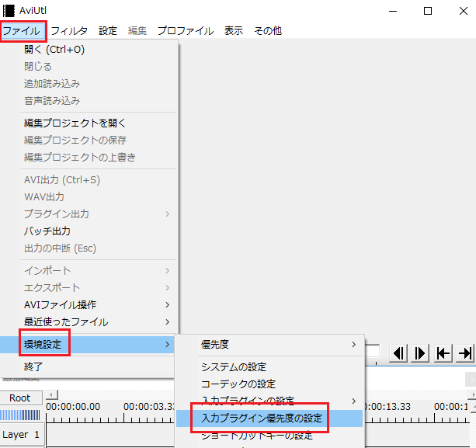The width and height of the screenshot is (476, 448).
Task: Jump to the first frame button
Action: [x=443, y=353]
